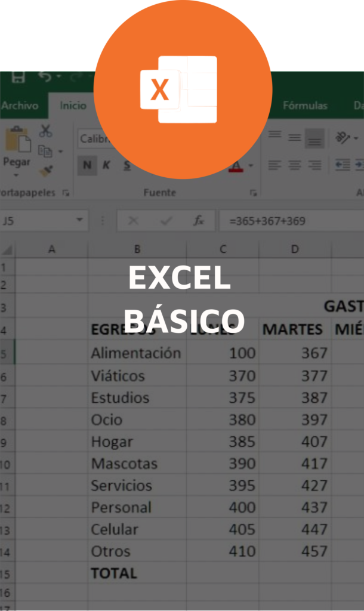Click the text orientation icon

point(343,137)
